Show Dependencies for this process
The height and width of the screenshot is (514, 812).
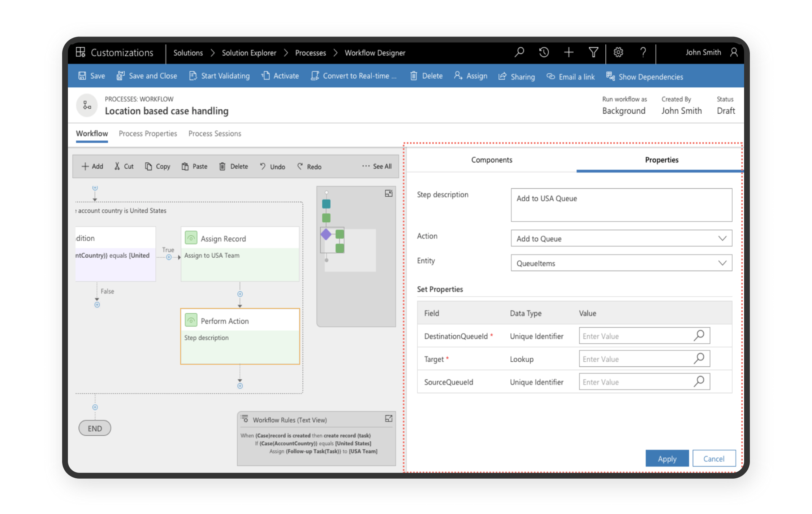[x=645, y=77]
